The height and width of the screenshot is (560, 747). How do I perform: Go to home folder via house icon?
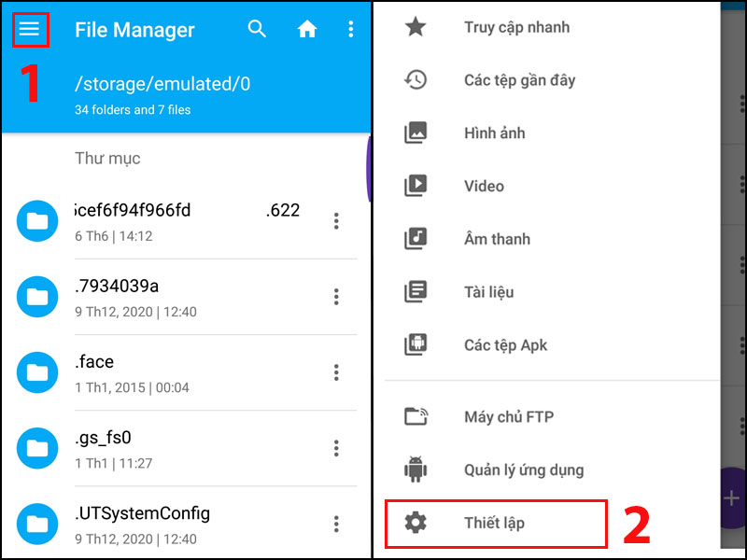pyautogui.click(x=307, y=29)
